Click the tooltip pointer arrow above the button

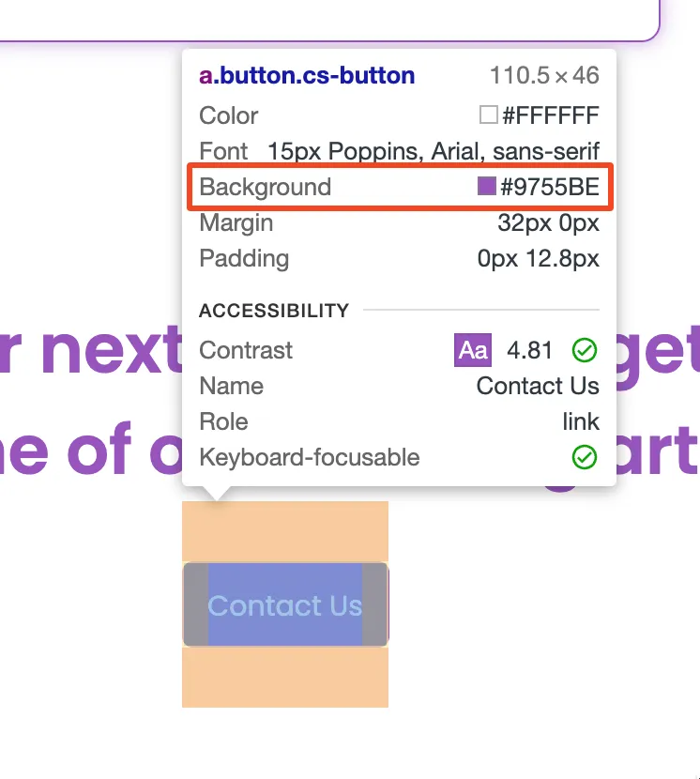point(215,493)
